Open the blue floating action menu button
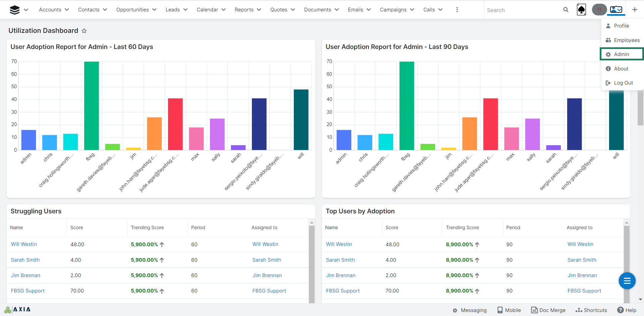 (x=627, y=281)
